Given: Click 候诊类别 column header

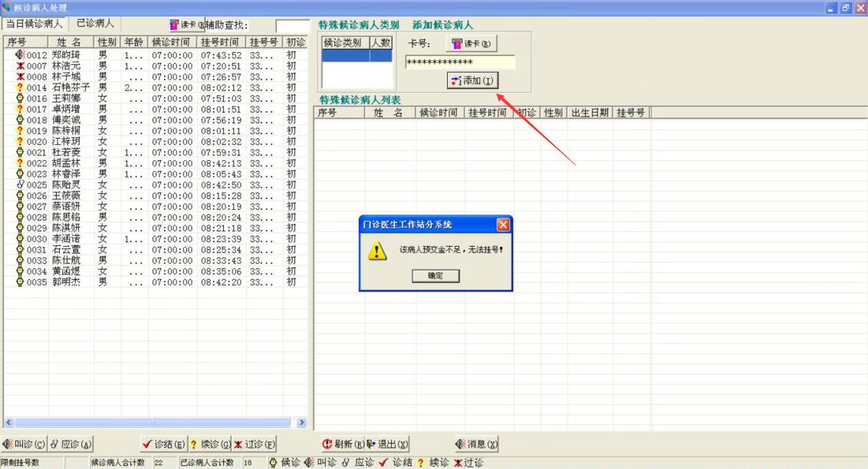Looking at the screenshot, I should coord(345,43).
